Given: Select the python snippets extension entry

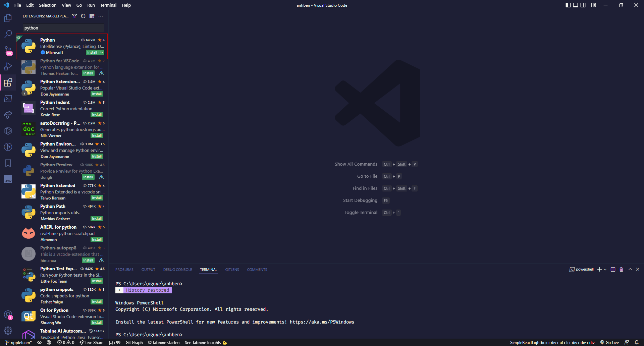Looking at the screenshot, I should click(62, 295).
